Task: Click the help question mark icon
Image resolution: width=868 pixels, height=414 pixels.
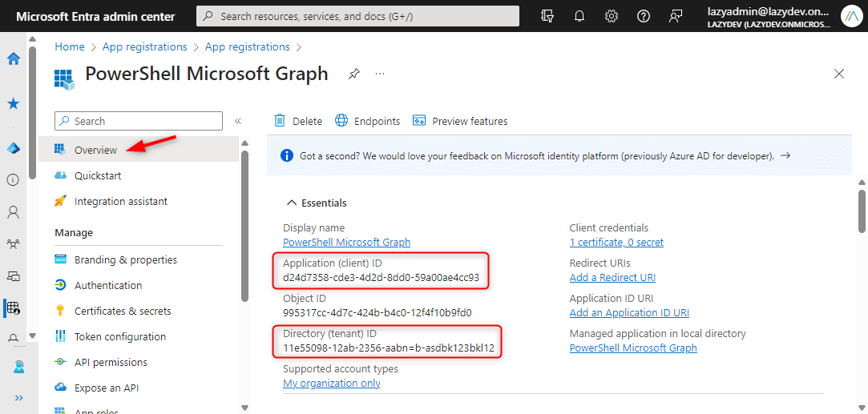Action: pyautogui.click(x=644, y=16)
